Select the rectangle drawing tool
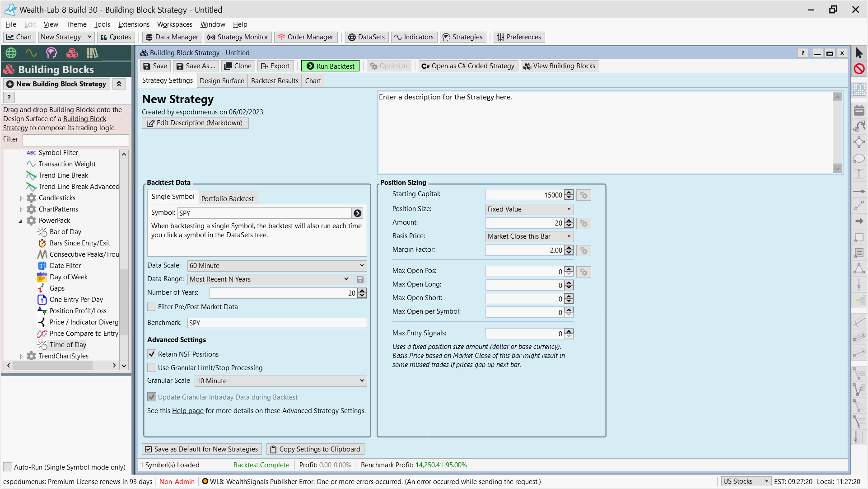 click(x=859, y=237)
